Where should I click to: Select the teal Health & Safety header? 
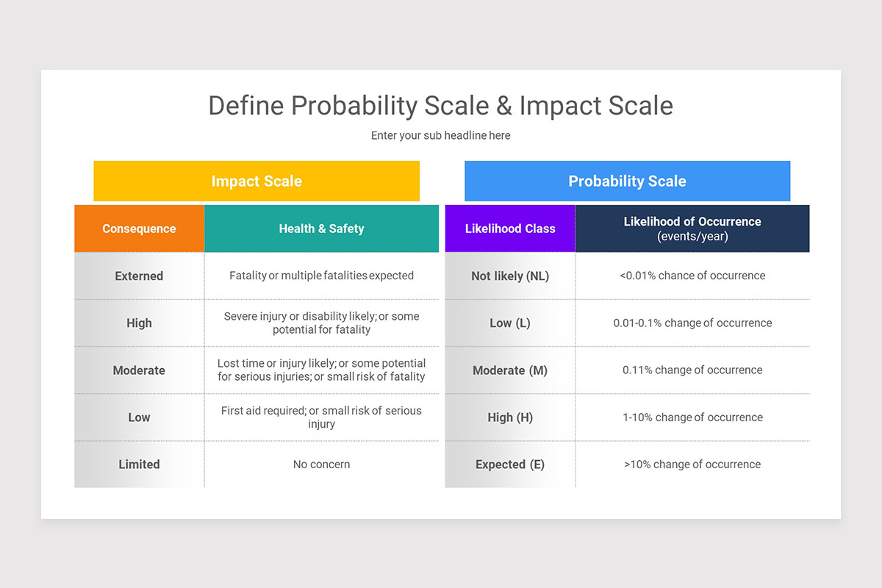321,229
